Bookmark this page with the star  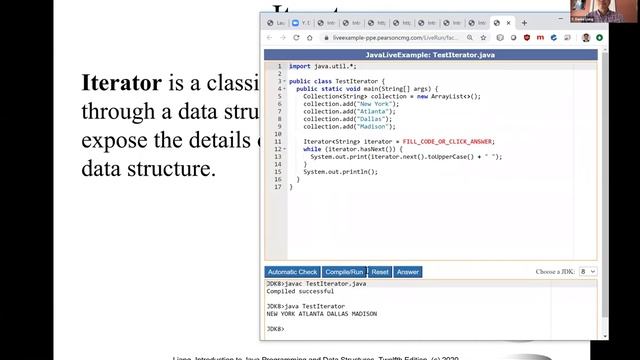coord(483,38)
